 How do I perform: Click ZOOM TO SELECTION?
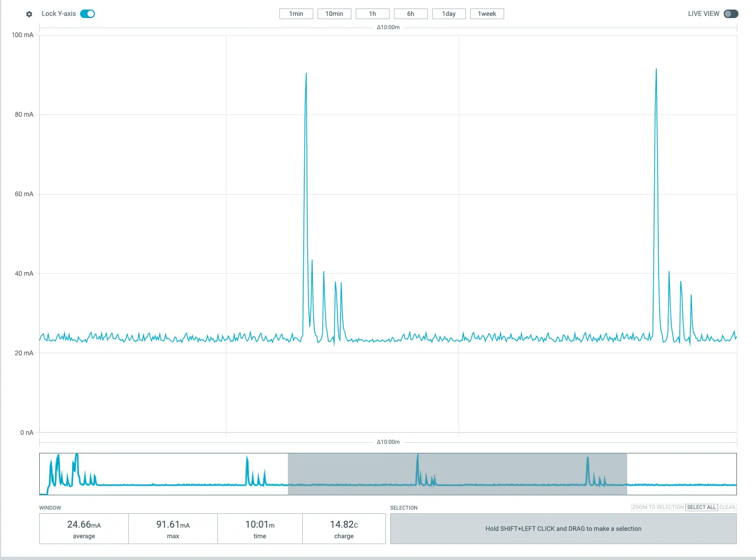pos(657,507)
